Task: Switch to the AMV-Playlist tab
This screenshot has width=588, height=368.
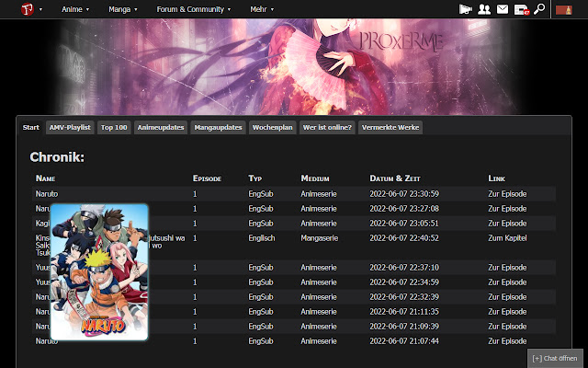Action: (69, 128)
